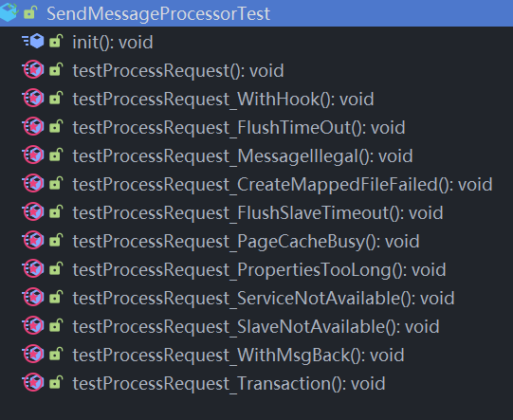Click the lock icon beside testProcessRequest_CreateMappedFileFailed
The width and height of the screenshot is (513, 420).
click(56, 183)
